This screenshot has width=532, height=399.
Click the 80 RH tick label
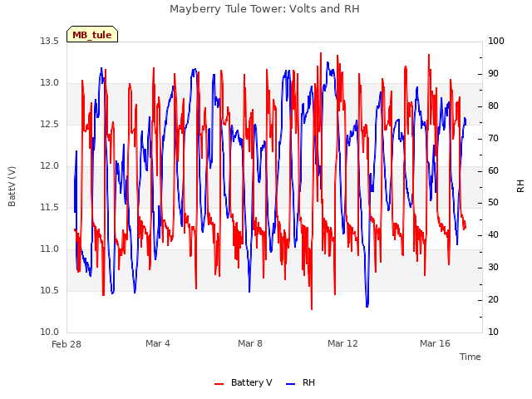[x=493, y=106]
